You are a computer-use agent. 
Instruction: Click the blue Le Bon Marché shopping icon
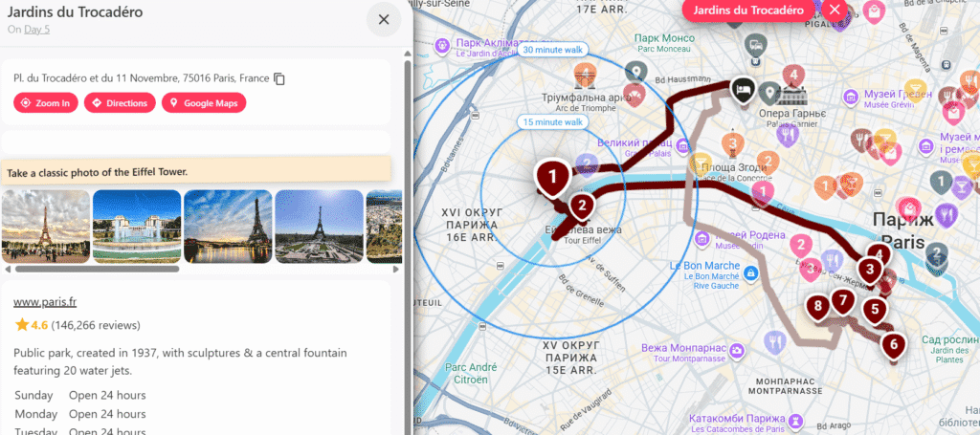[x=750, y=272]
